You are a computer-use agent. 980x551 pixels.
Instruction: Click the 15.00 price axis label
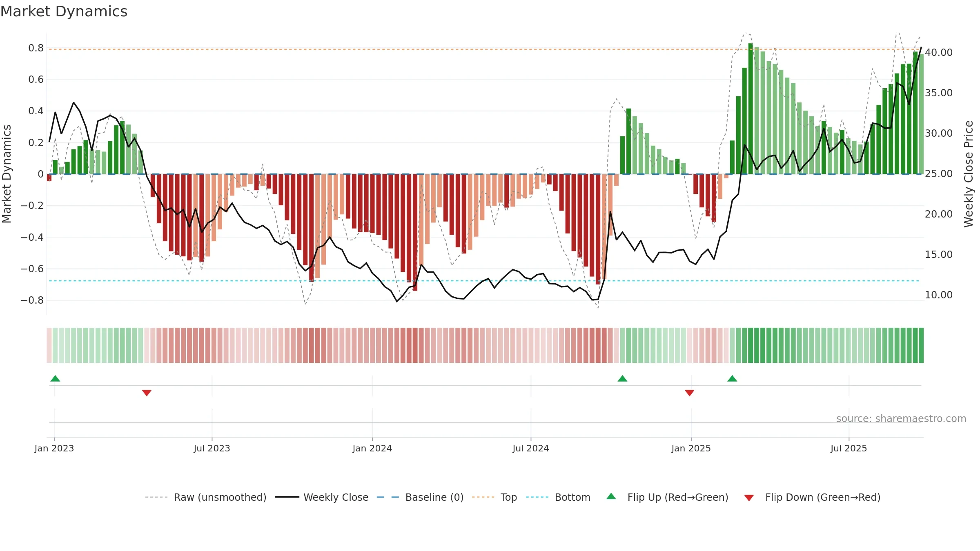pyautogui.click(x=939, y=255)
